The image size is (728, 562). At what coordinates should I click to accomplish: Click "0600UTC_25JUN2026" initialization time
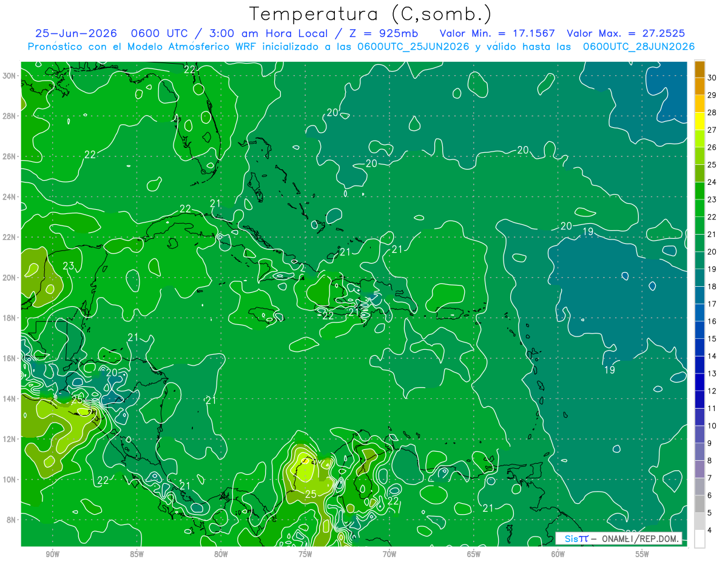[x=413, y=47]
